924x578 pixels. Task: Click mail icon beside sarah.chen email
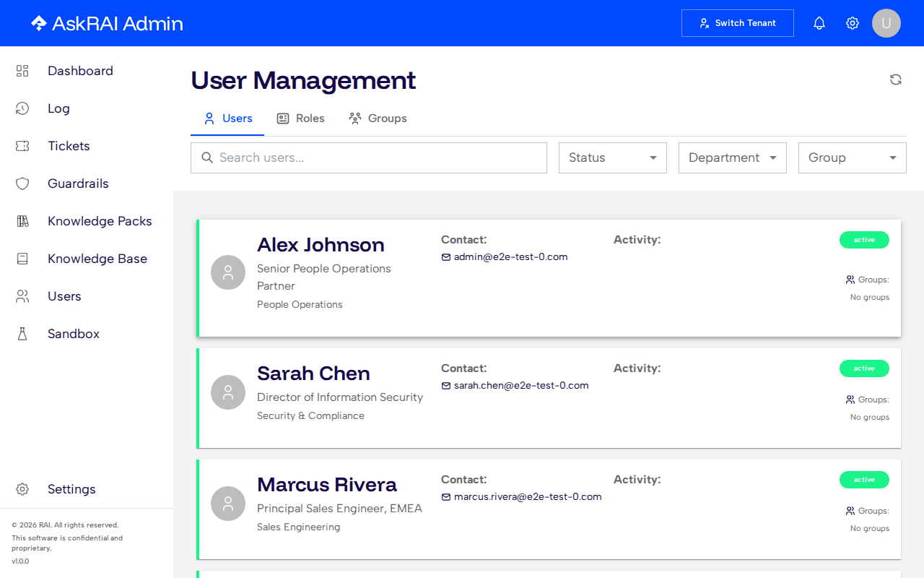coord(446,386)
